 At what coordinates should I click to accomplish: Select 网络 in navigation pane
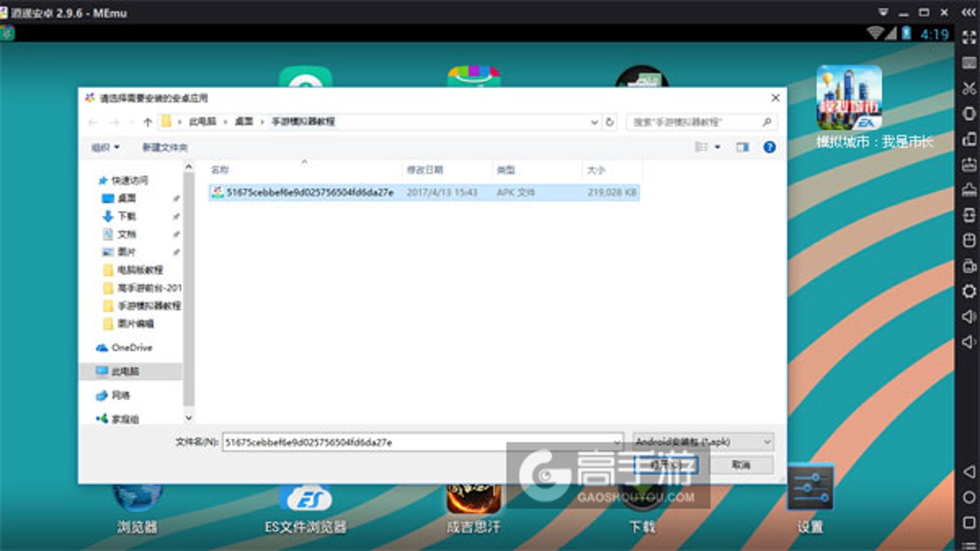113,395
